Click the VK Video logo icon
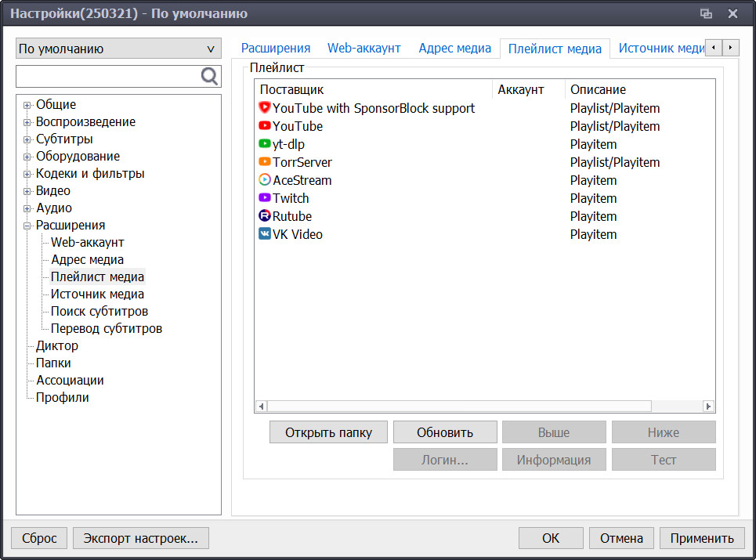 coord(265,233)
